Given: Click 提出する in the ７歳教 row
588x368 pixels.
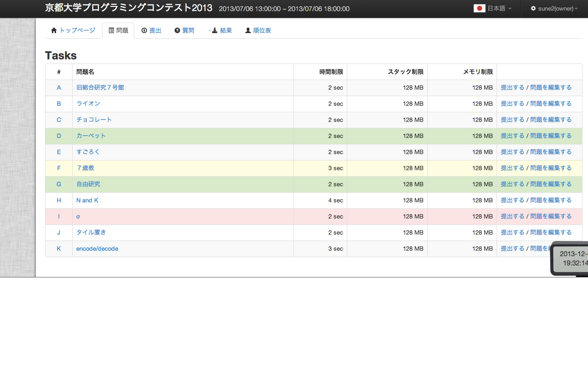Looking at the screenshot, I should tap(513, 168).
